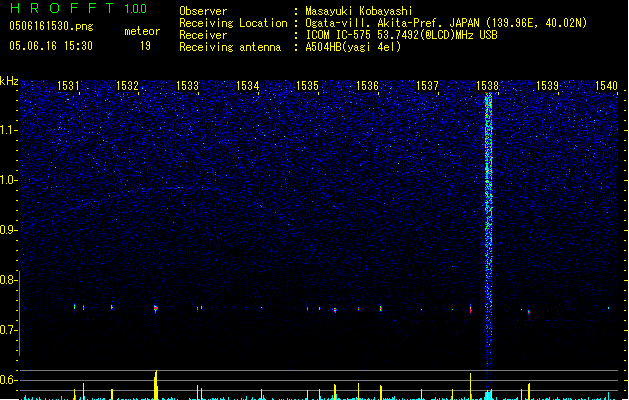
Task: Click the timestamp 05.06.16 15:30
Action: pyautogui.click(x=51, y=46)
